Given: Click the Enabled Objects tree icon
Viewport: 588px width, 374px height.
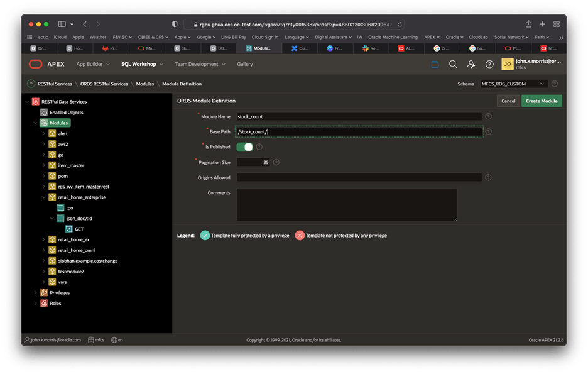Looking at the screenshot, I should pyautogui.click(x=44, y=112).
